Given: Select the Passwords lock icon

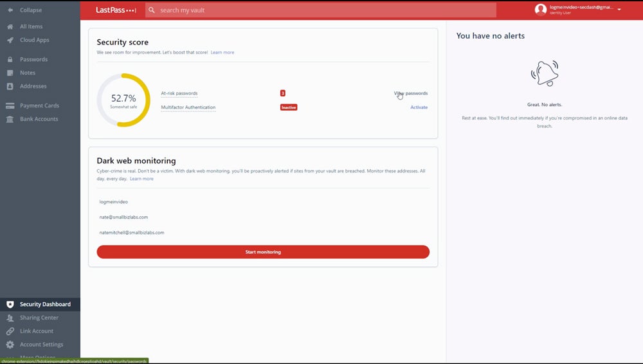Looking at the screenshot, I should point(10,59).
